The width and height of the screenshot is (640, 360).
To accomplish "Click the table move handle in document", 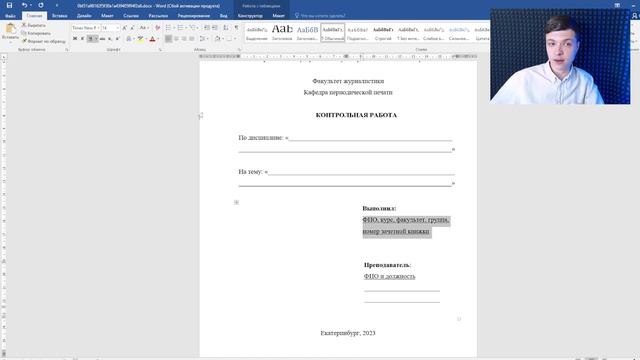I will 236,202.
